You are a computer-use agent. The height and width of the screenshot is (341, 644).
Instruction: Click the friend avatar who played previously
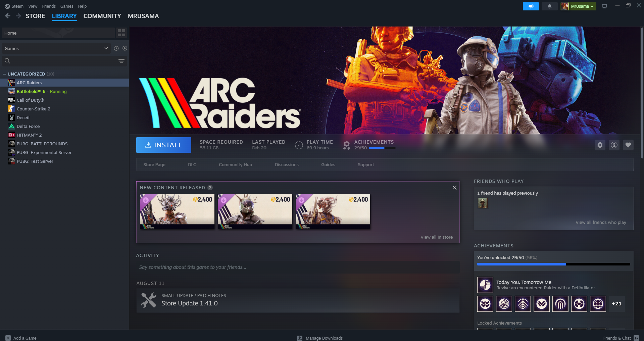pyautogui.click(x=483, y=203)
